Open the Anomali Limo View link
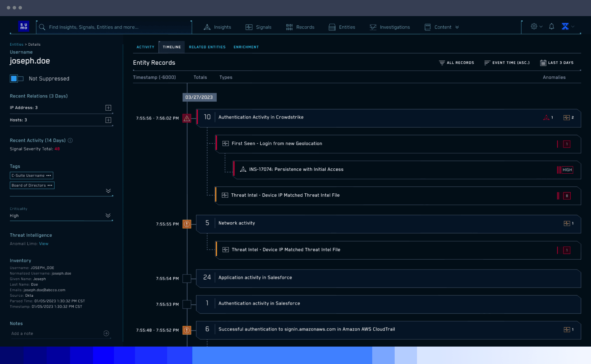This screenshot has height=364, width=591. tap(44, 244)
